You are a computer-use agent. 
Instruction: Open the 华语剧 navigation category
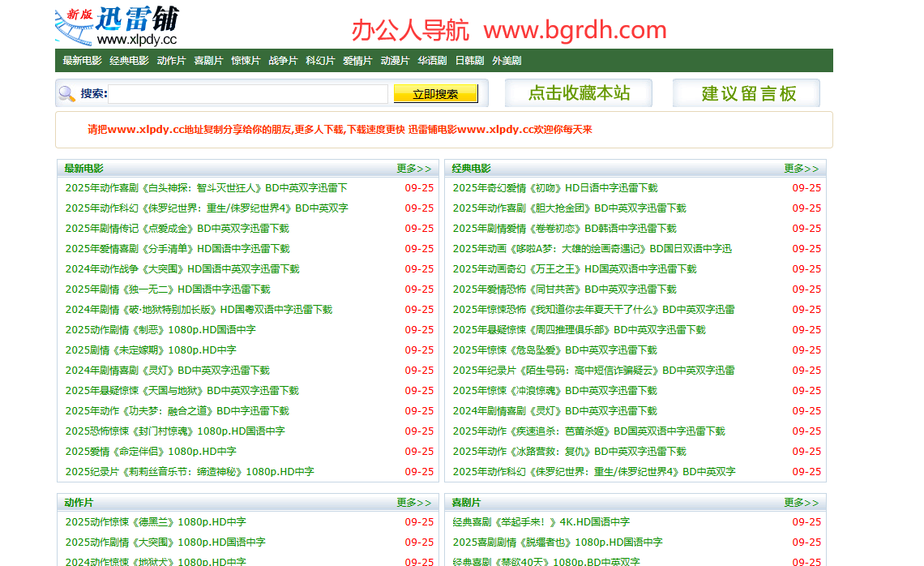tap(430, 60)
